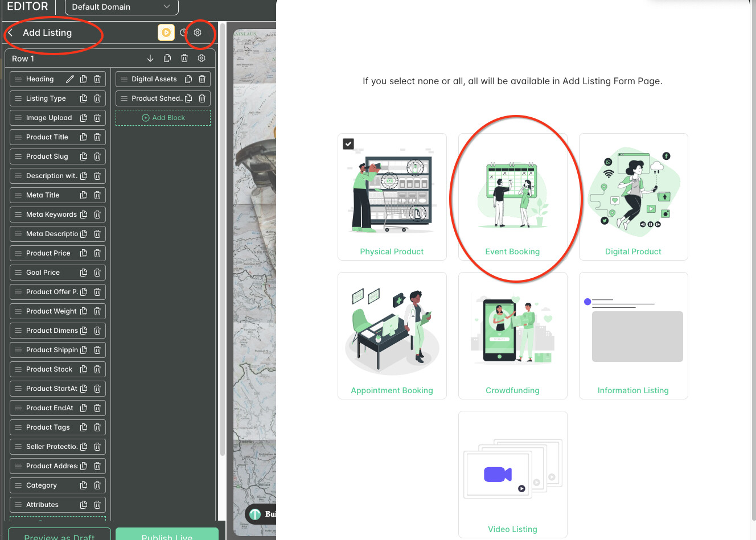Select the Digital Product listing type
The width and height of the screenshot is (756, 540).
(633, 197)
